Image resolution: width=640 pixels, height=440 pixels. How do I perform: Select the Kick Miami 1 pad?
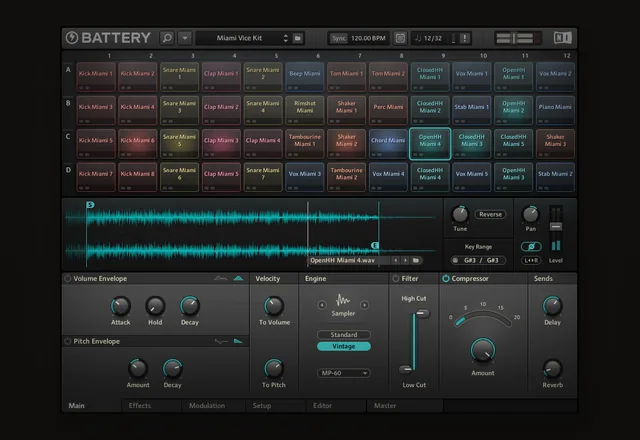pyautogui.click(x=96, y=77)
